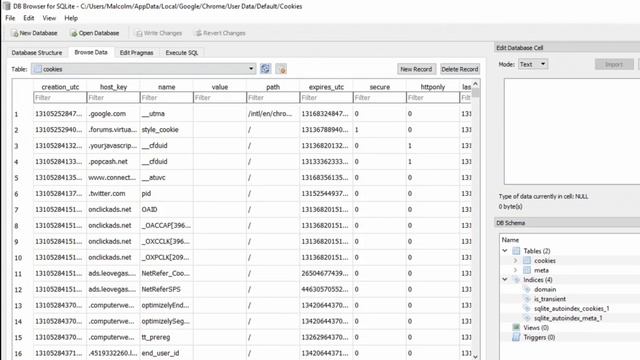640x360 pixels.
Task: Click Revert Changes in the toolbar
Action: 220,33
